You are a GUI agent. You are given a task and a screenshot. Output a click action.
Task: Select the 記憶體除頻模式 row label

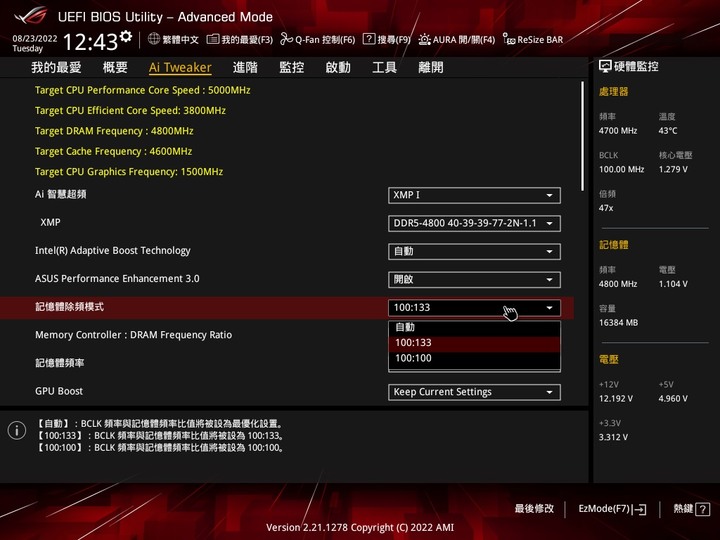[69, 307]
